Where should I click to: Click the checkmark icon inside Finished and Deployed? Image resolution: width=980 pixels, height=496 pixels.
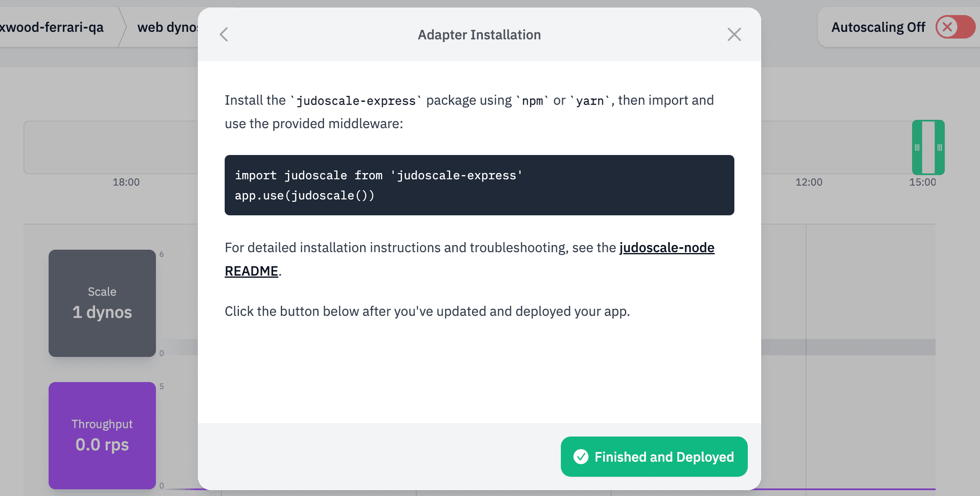[x=581, y=457]
